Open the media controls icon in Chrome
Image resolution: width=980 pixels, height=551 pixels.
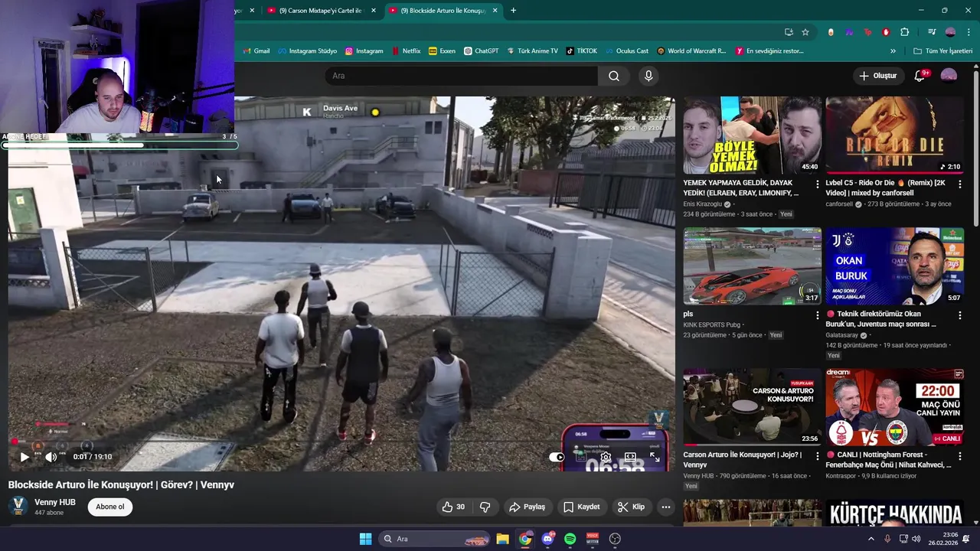[x=932, y=32]
